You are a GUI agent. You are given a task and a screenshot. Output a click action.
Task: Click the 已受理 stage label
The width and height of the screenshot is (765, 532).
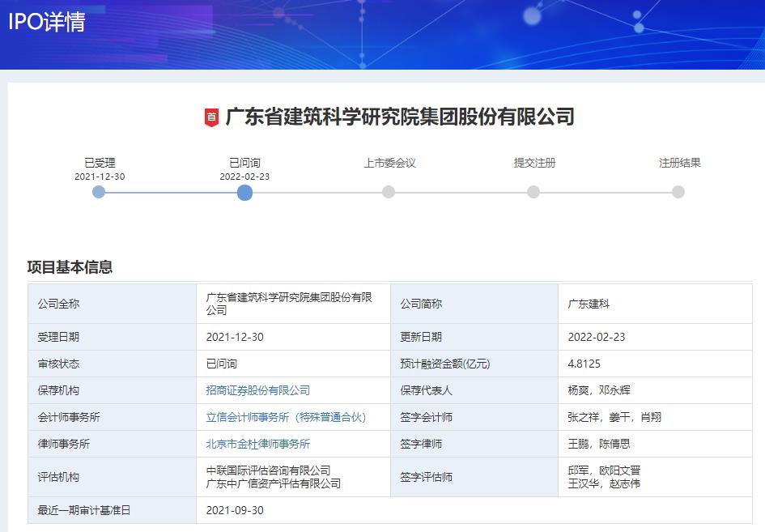(100, 163)
